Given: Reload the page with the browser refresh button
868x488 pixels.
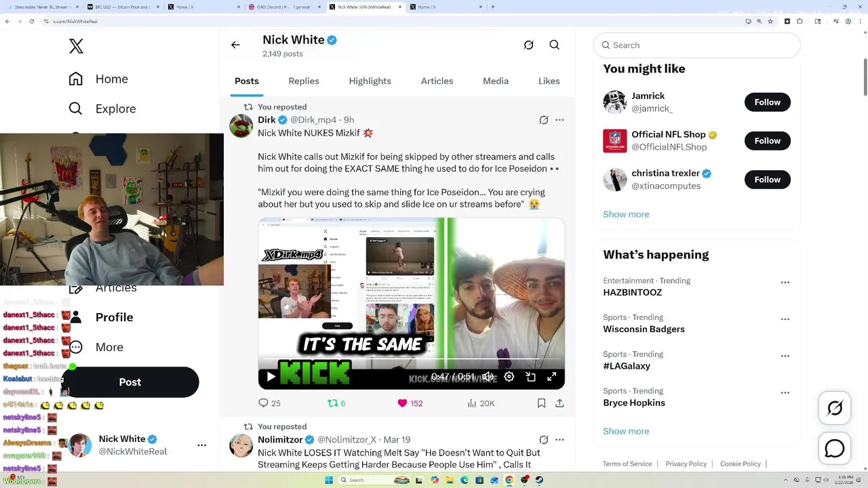Looking at the screenshot, I should point(32,21).
